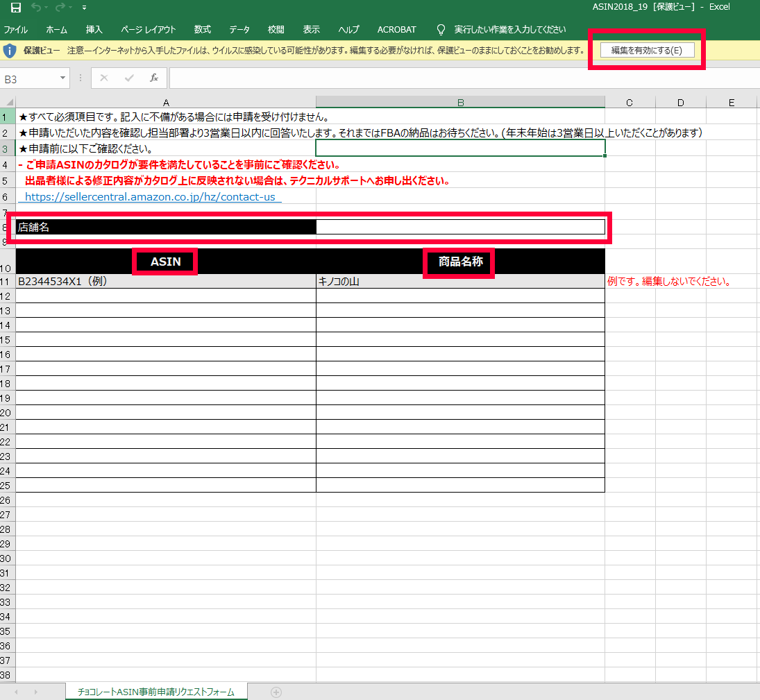The height and width of the screenshot is (700, 760).
Task: Click the Protected View shield icon
Action: click(10, 50)
